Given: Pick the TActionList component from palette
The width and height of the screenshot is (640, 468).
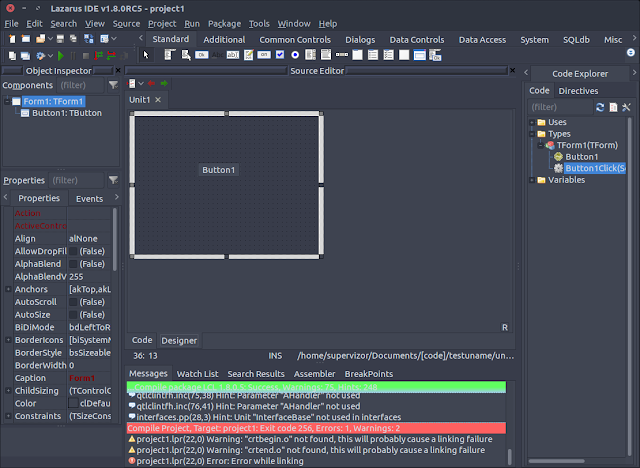Looking at the screenshot, I should click(x=435, y=55).
